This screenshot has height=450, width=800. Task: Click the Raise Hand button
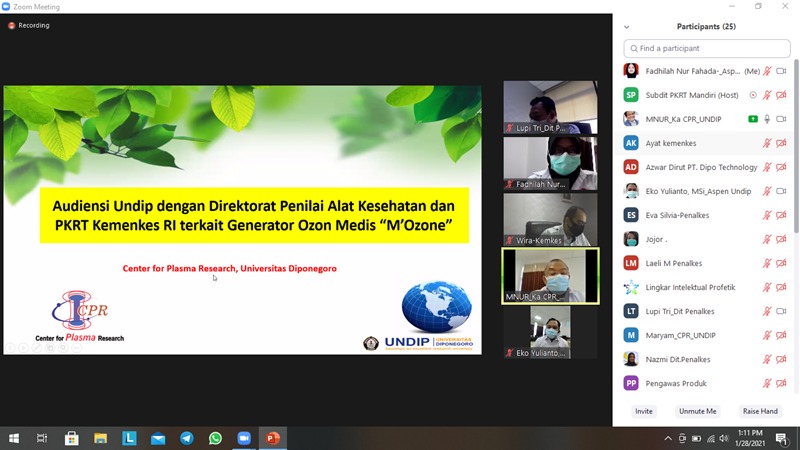tap(760, 411)
